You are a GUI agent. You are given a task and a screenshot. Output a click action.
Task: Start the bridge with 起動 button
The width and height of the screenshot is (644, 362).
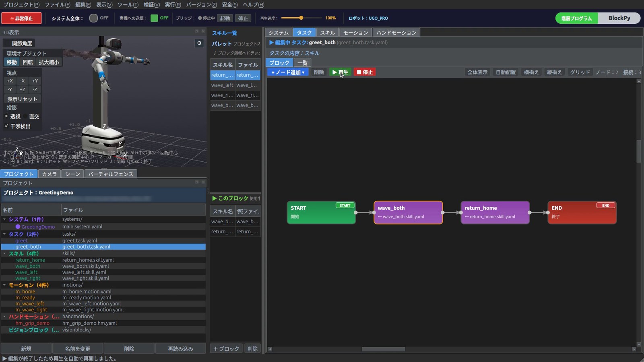coord(225,18)
